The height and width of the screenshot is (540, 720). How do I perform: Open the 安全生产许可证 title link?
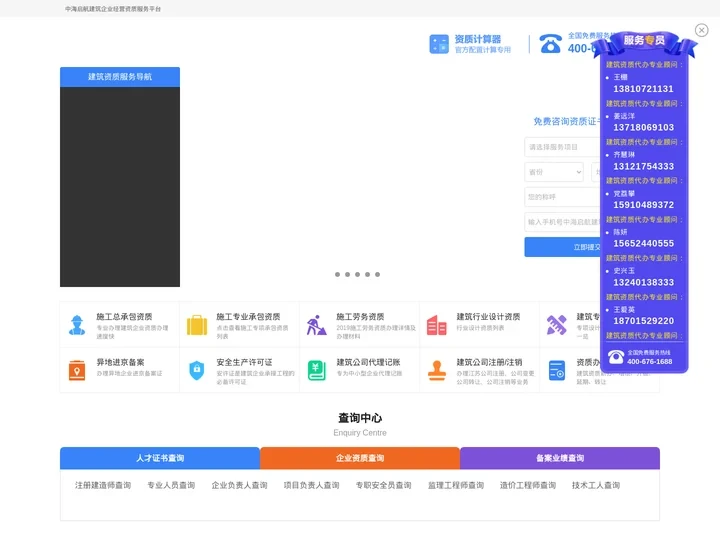(244, 362)
